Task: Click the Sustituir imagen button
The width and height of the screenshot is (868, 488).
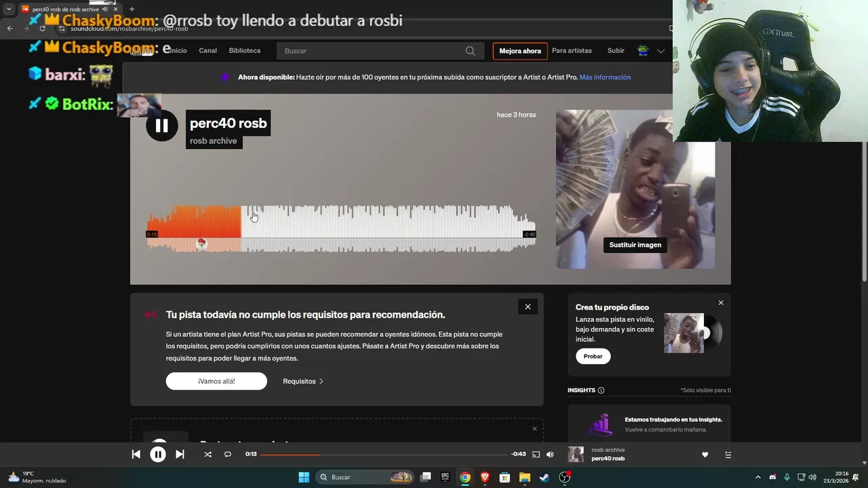Action: (x=635, y=245)
